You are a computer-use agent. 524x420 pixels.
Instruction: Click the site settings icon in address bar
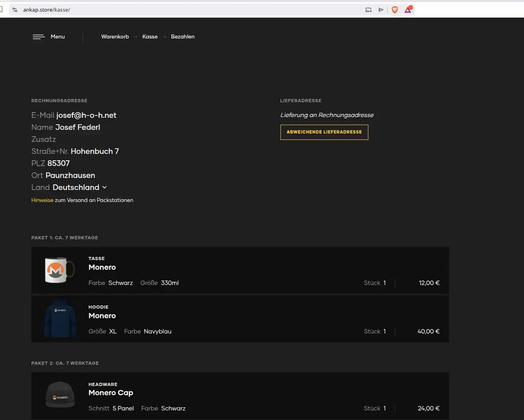pyautogui.click(x=15, y=10)
